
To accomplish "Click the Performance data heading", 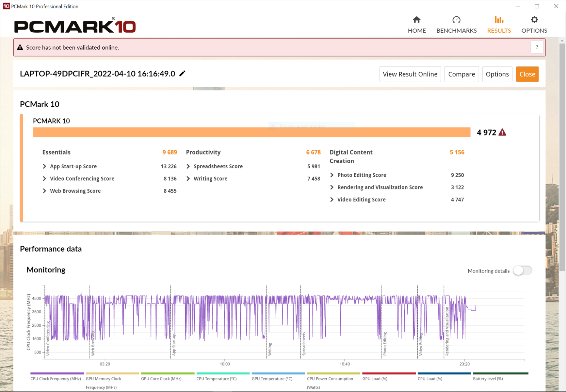I will 51,249.
